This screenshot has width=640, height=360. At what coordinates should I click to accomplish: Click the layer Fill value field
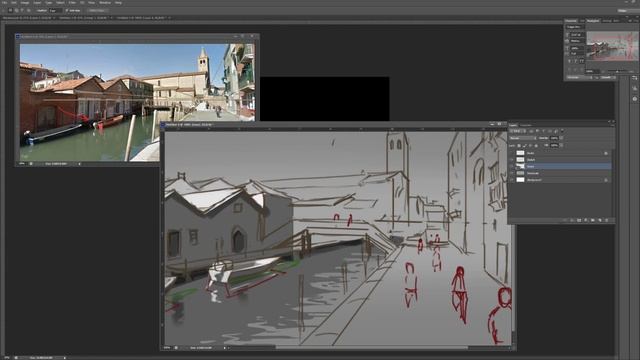[x=554, y=145]
